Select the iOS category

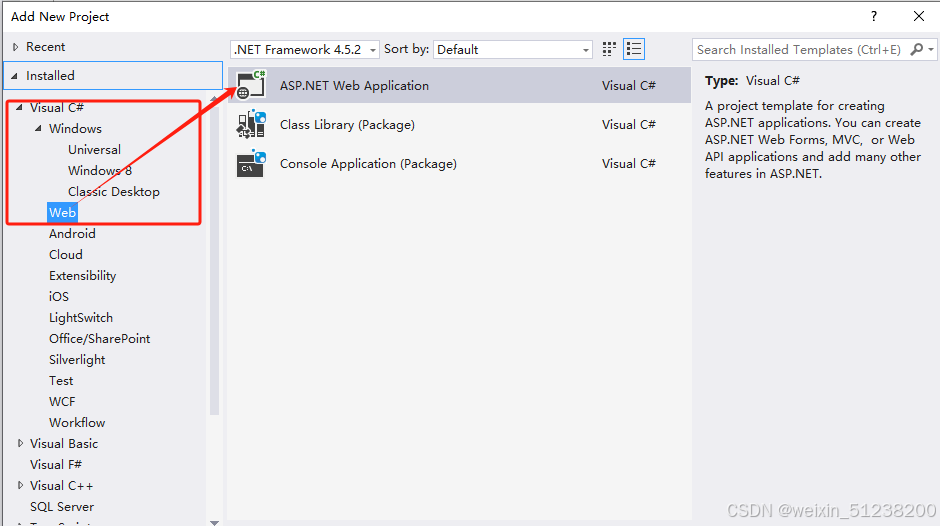point(59,296)
